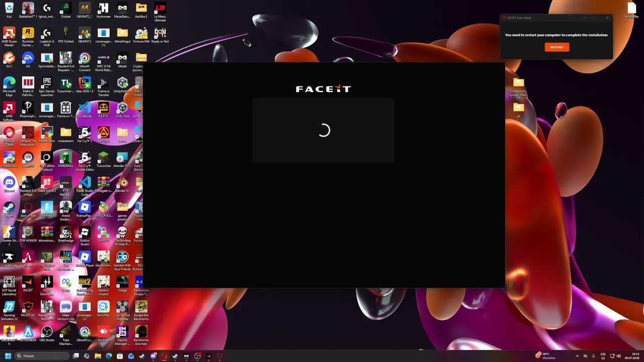Select the Meta Horizon Link shortcut

66,311
